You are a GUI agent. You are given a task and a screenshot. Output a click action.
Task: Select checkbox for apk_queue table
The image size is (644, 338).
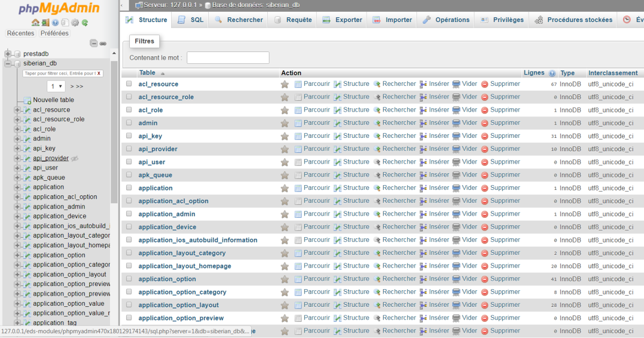(129, 175)
